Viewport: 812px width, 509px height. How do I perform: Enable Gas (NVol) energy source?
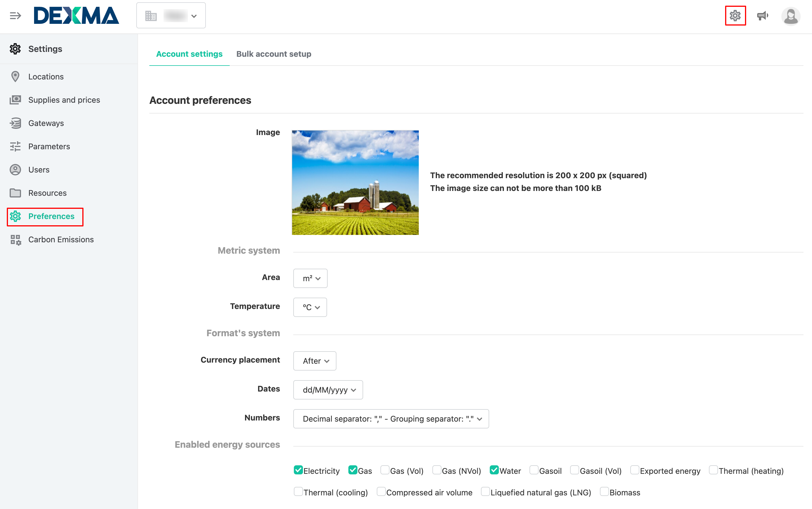tap(437, 470)
